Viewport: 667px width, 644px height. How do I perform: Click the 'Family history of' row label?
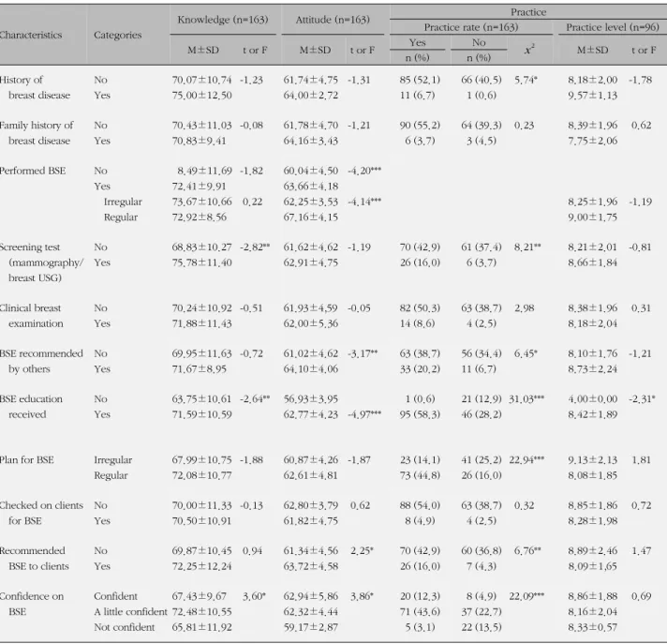pyautogui.click(x=37, y=125)
